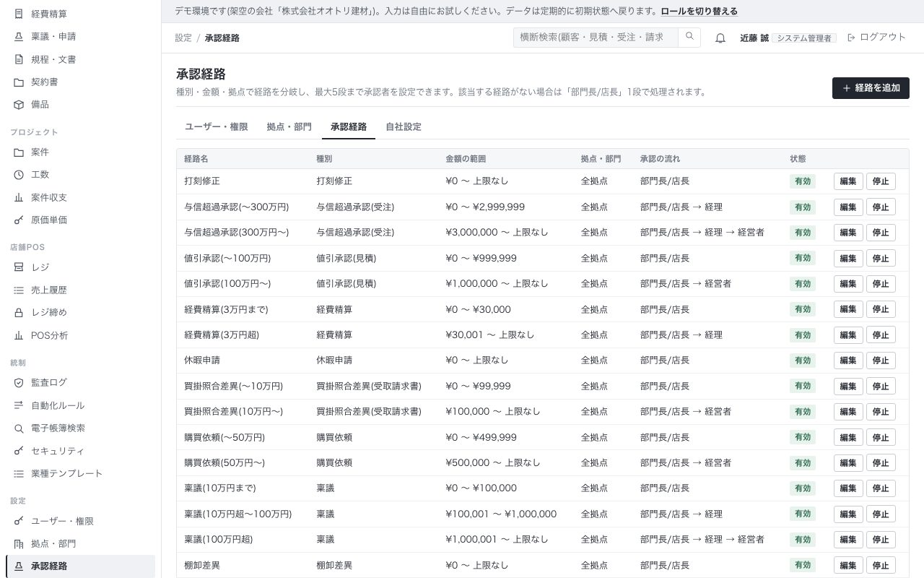Image resolution: width=924 pixels, height=578 pixels.
Task: Click the 案件 folder icon
Action: click(x=19, y=152)
